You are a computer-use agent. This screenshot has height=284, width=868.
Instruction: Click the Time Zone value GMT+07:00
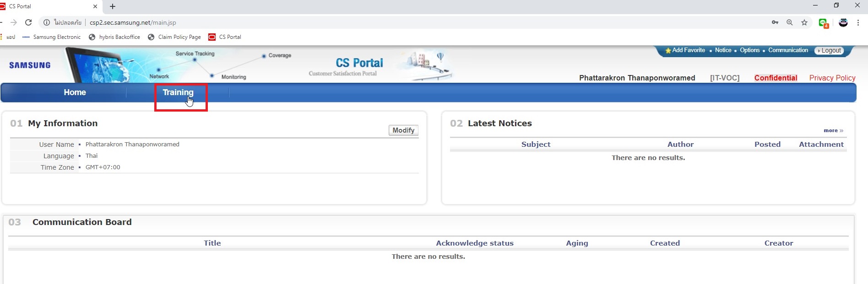pyautogui.click(x=103, y=167)
